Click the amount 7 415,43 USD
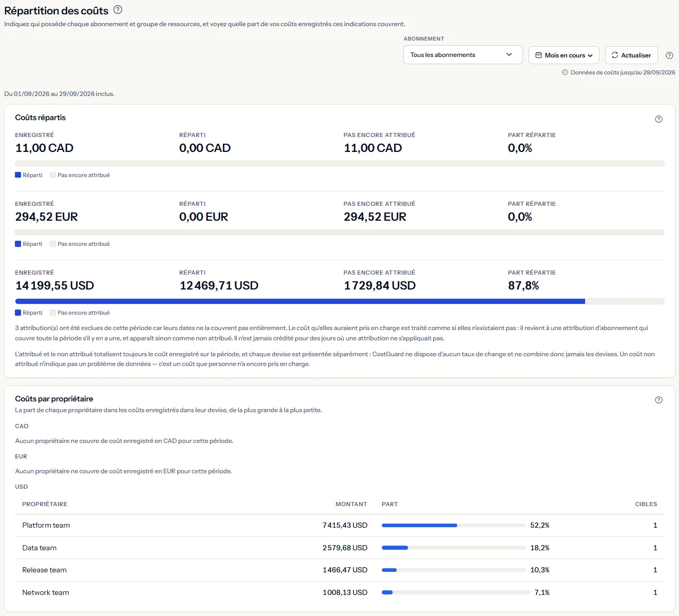The width and height of the screenshot is (679, 616). [345, 525]
